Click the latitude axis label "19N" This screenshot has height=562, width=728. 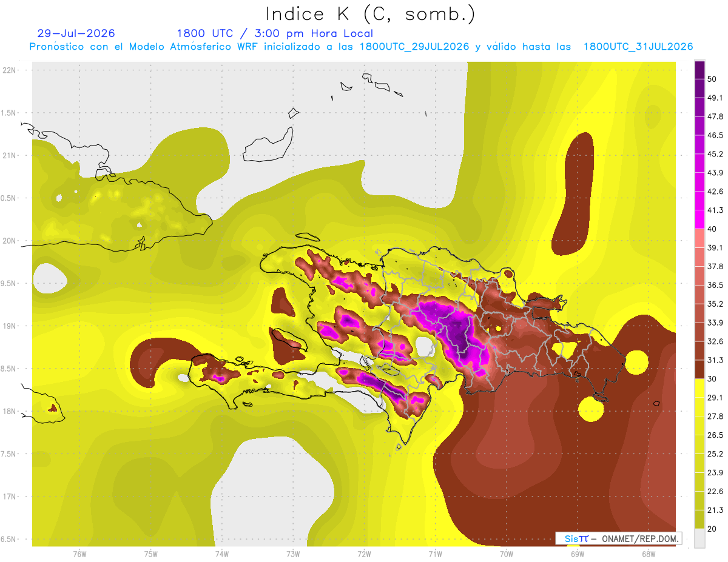coord(10,326)
